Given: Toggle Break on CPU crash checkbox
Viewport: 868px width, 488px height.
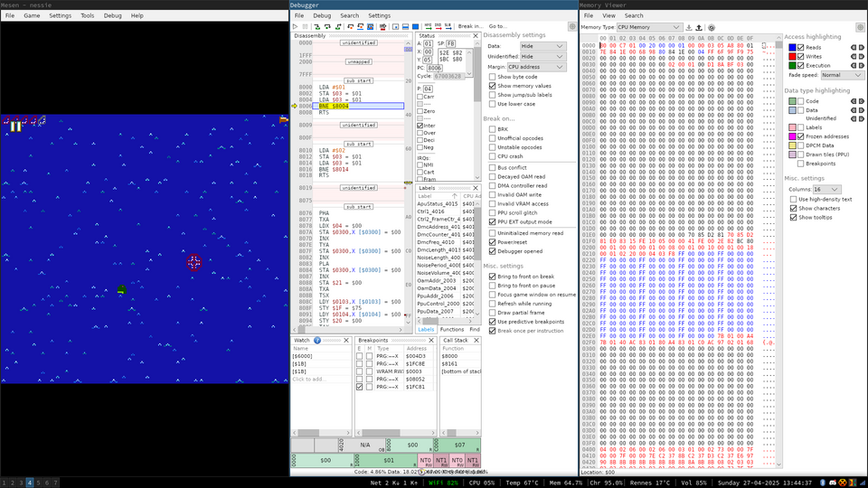Looking at the screenshot, I should 492,156.
